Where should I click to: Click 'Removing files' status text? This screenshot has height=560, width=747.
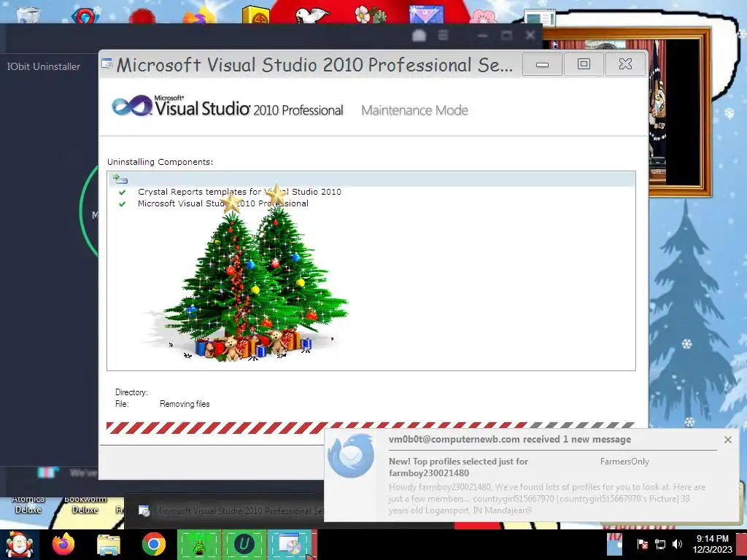pyautogui.click(x=185, y=404)
